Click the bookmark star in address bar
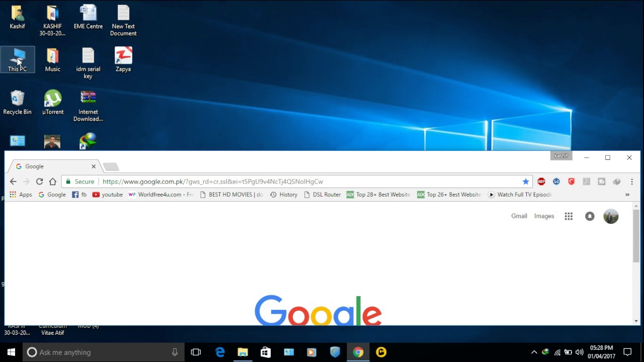 526,182
